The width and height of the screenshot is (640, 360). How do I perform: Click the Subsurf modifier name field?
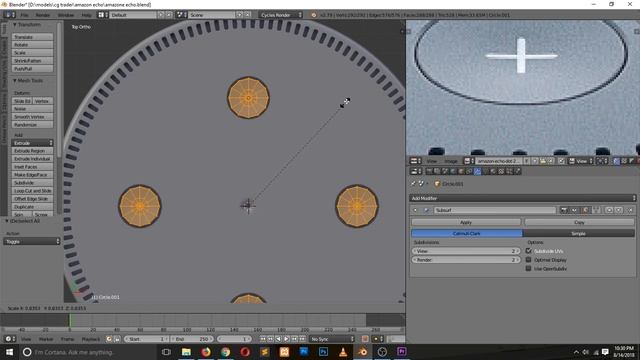(495, 210)
